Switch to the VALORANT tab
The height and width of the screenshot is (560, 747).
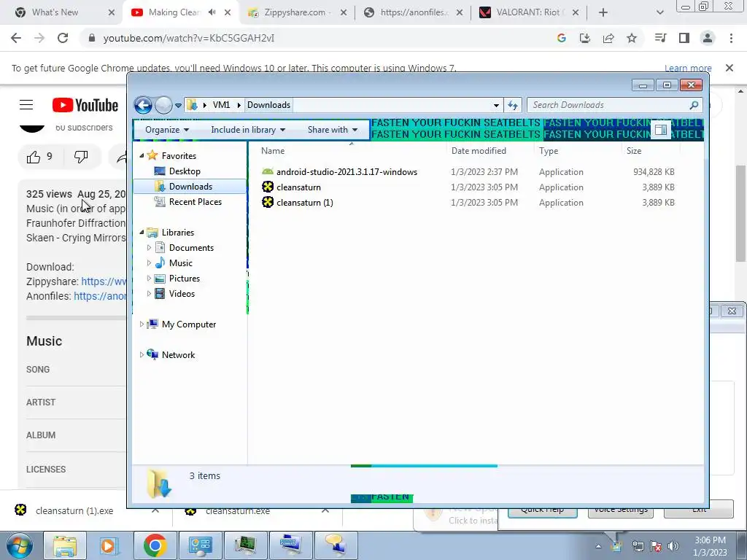tap(530, 12)
